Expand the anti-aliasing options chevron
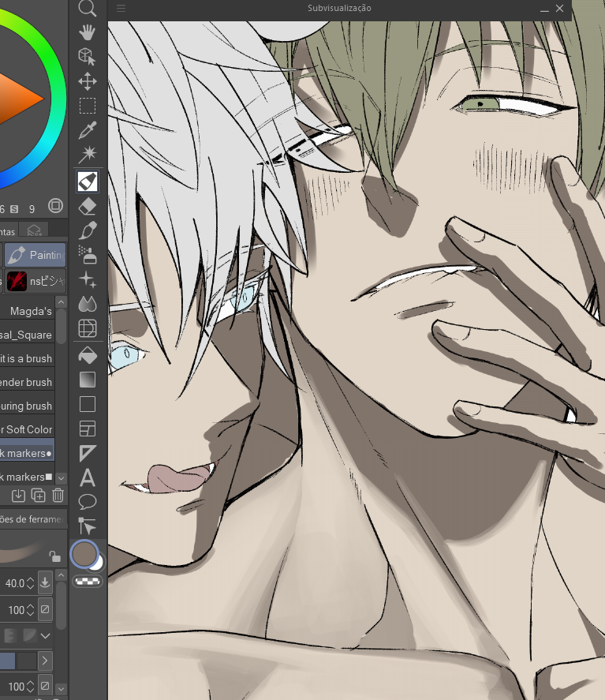The height and width of the screenshot is (700, 605). 45,636
